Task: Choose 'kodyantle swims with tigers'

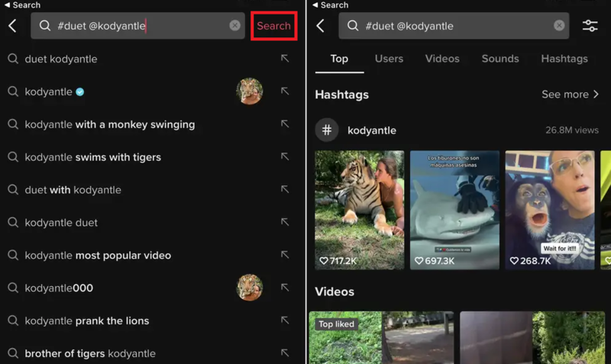Action: tap(92, 157)
